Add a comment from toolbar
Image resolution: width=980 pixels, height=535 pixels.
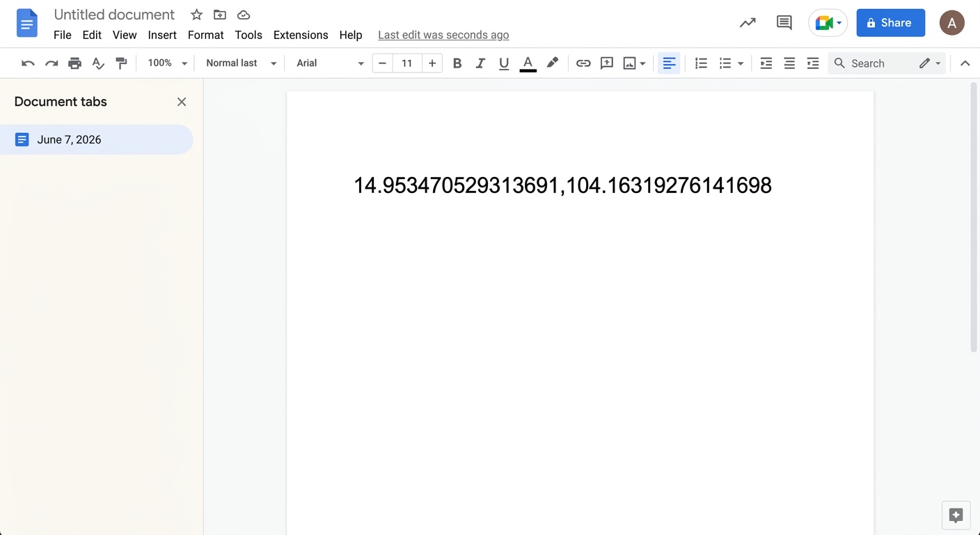607,63
